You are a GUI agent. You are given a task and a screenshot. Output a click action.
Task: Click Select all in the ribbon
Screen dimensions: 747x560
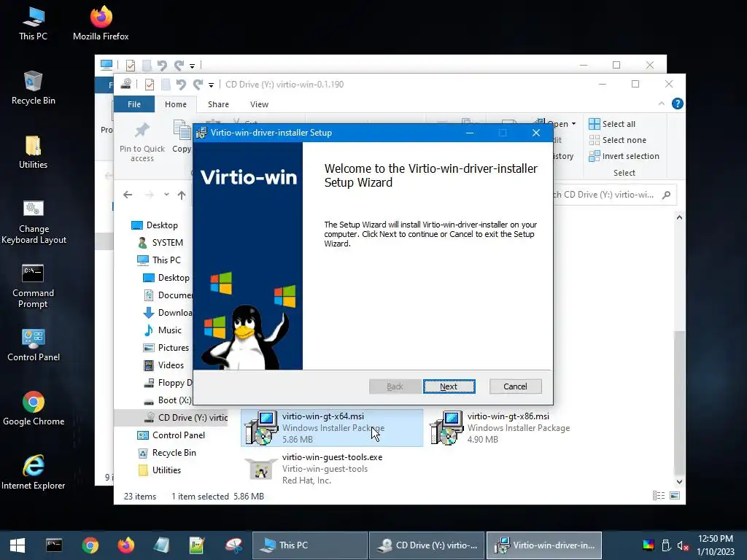point(612,124)
